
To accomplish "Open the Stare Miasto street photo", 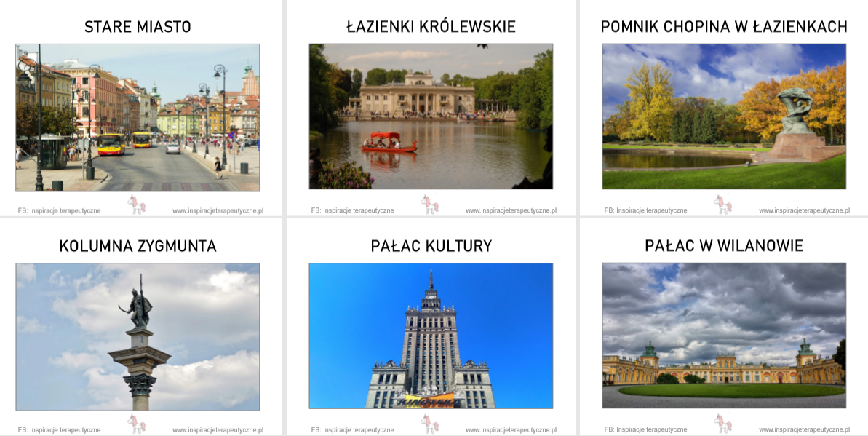I will tap(138, 117).
